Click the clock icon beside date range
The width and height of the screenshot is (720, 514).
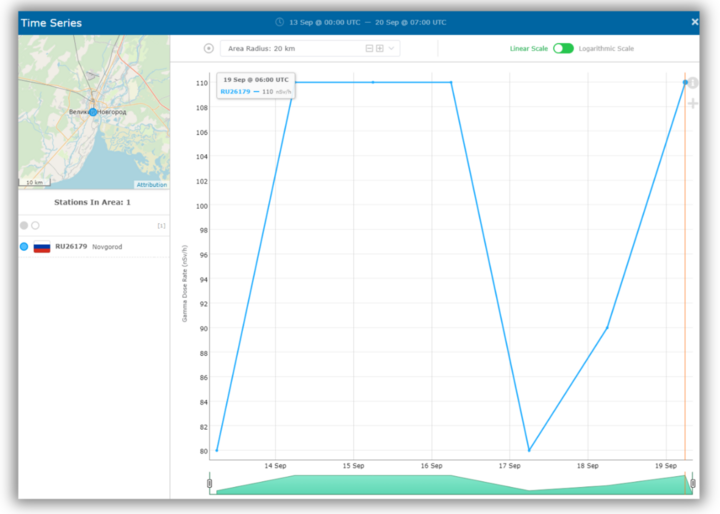point(280,22)
